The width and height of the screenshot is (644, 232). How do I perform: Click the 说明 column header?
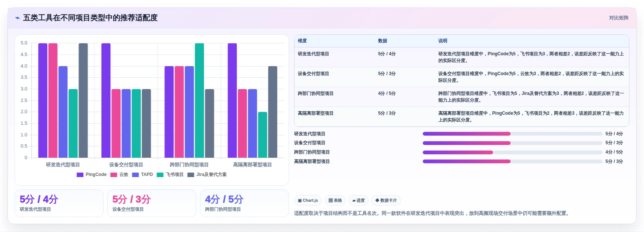443,41
